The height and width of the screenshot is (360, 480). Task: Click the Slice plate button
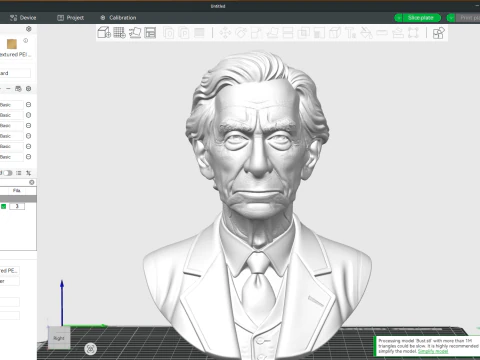point(422,18)
